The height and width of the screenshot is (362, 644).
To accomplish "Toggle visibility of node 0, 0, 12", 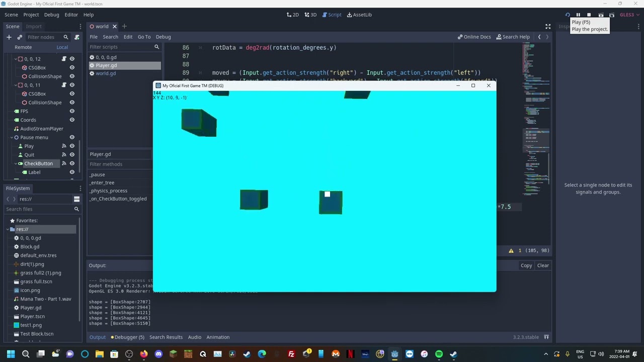I will [72, 59].
